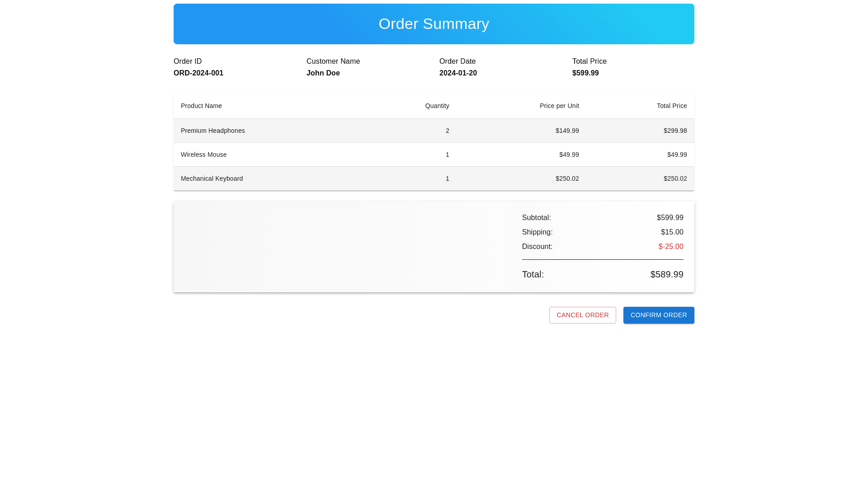This screenshot has width=868, height=488.
Task: Click the shipping cost $15.00
Action: (672, 232)
